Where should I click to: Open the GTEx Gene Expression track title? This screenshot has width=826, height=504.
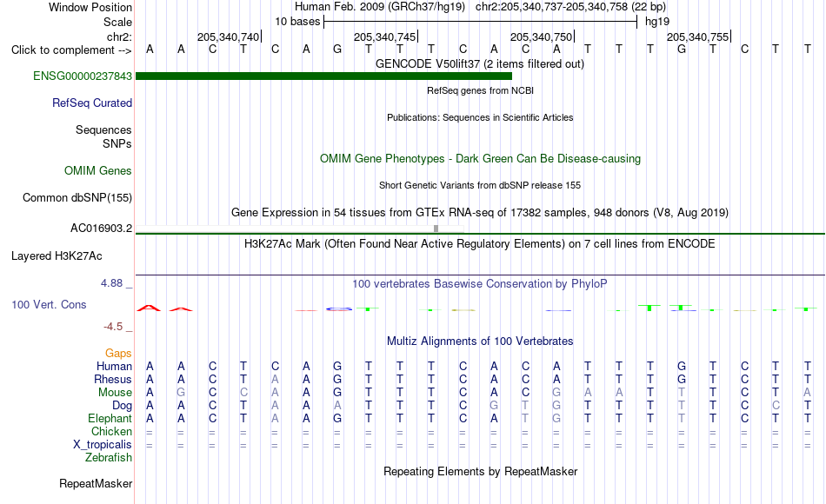point(480,212)
